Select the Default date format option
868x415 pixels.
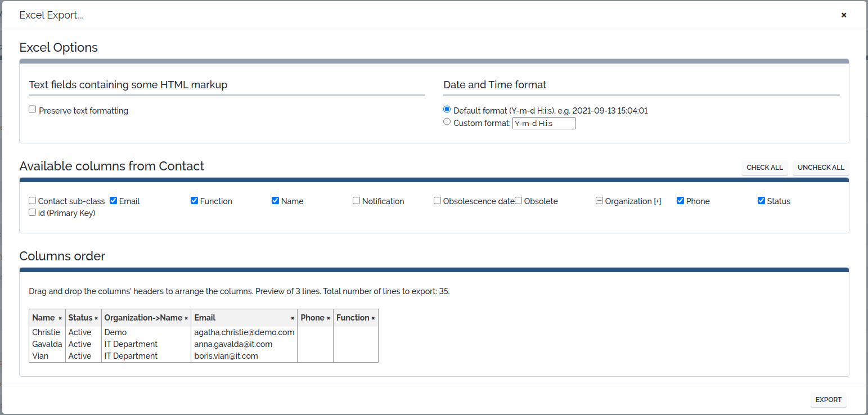tap(447, 109)
